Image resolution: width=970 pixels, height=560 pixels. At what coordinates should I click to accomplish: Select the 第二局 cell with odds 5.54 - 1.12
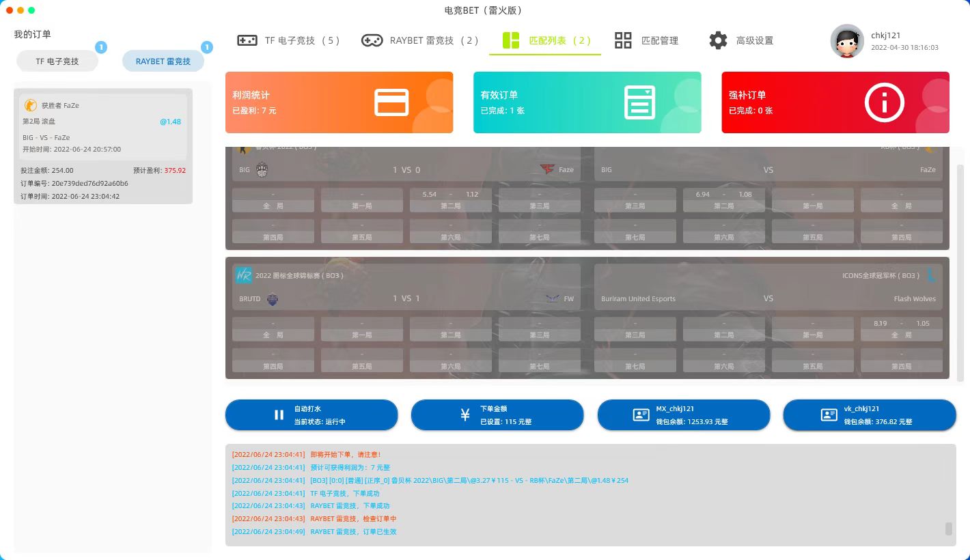(451, 199)
